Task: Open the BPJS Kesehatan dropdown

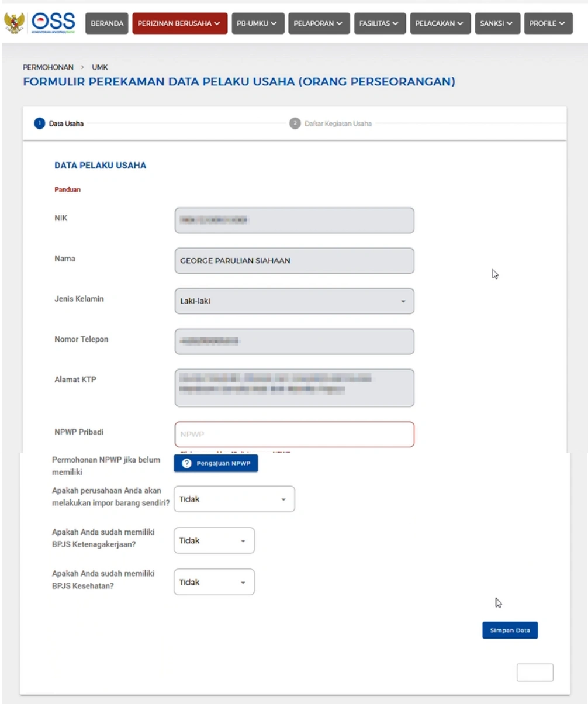Action: point(214,581)
